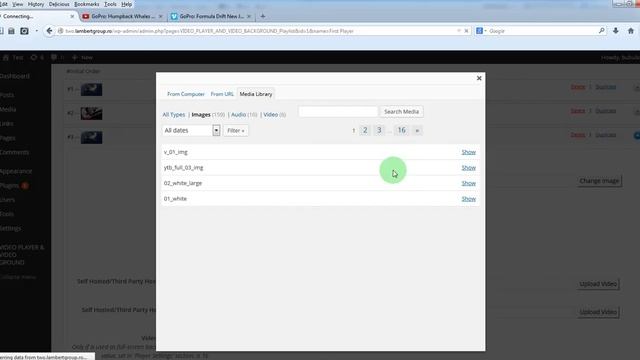The height and width of the screenshot is (360, 640).
Task: Click the camera toolbar icon
Action: click(24, 31)
